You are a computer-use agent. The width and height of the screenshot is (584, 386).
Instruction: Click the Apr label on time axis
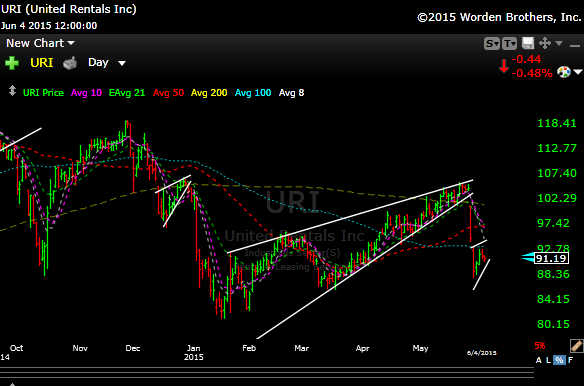362,348
